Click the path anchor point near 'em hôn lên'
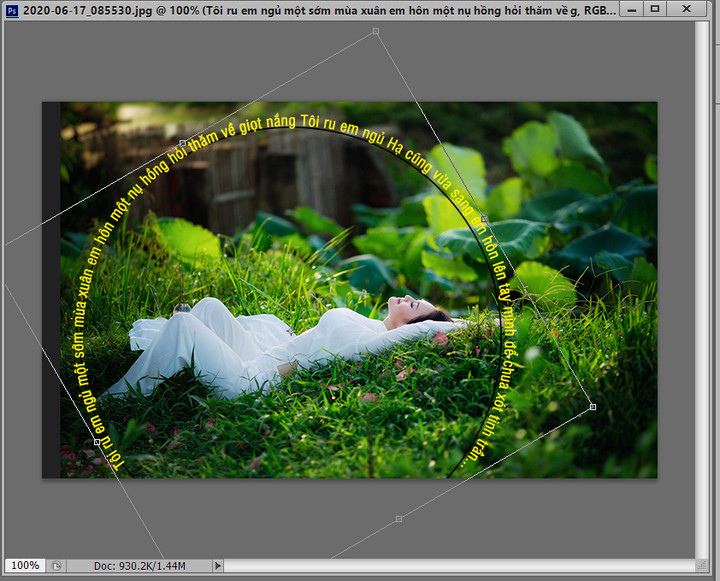The width and height of the screenshot is (720, 581). pyautogui.click(x=484, y=219)
